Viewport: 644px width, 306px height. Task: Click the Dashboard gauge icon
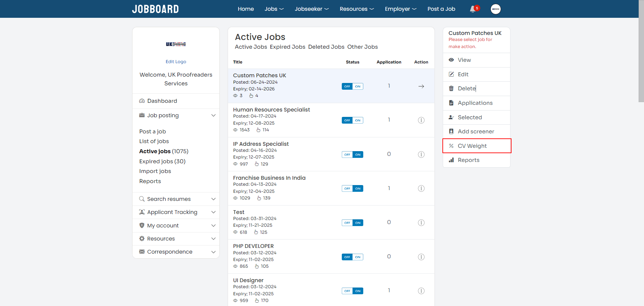coord(142,101)
